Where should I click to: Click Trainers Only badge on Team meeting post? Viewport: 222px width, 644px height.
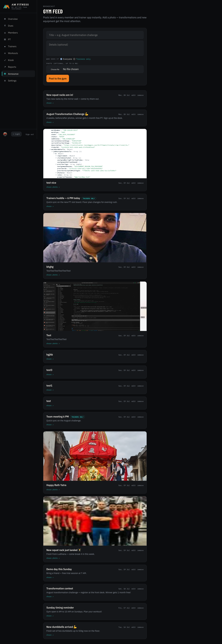pyautogui.click(x=77, y=417)
